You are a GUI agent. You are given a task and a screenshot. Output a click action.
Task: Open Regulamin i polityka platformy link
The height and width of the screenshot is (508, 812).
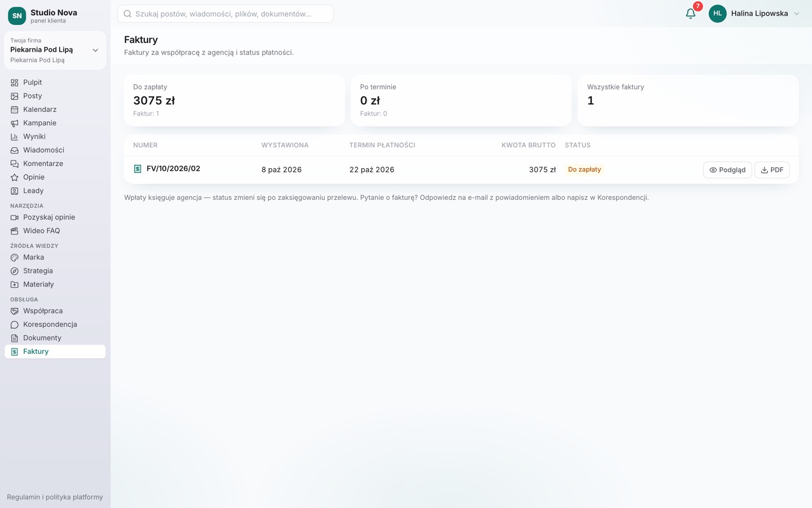(55, 497)
